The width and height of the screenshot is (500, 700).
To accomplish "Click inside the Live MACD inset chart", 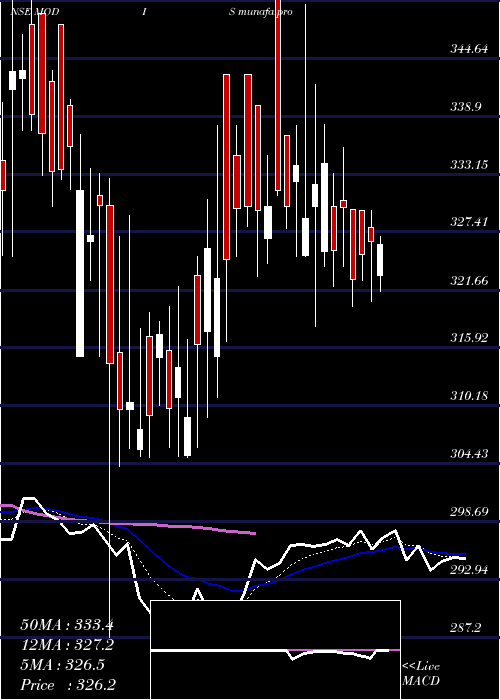I will [x=275, y=650].
